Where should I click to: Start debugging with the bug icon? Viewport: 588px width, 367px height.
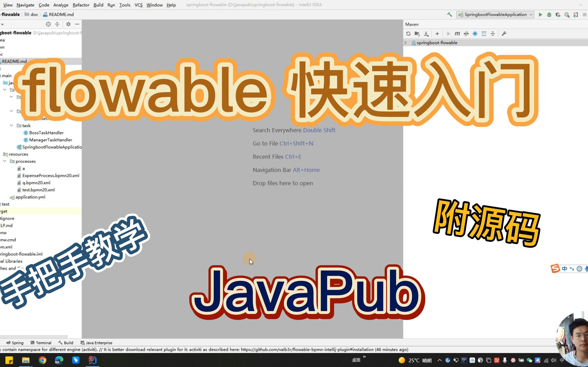(550, 15)
